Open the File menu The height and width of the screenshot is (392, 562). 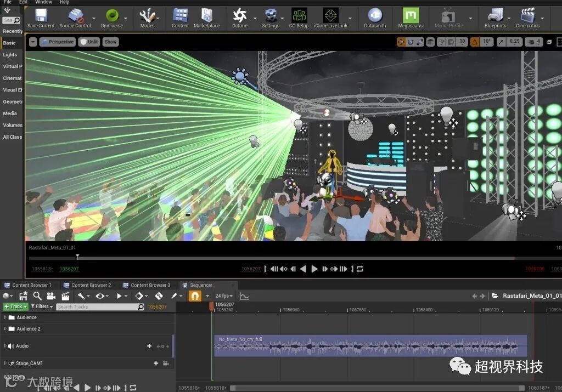coord(8,2)
